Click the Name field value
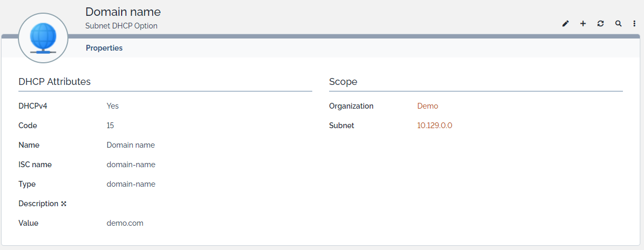 click(131, 145)
